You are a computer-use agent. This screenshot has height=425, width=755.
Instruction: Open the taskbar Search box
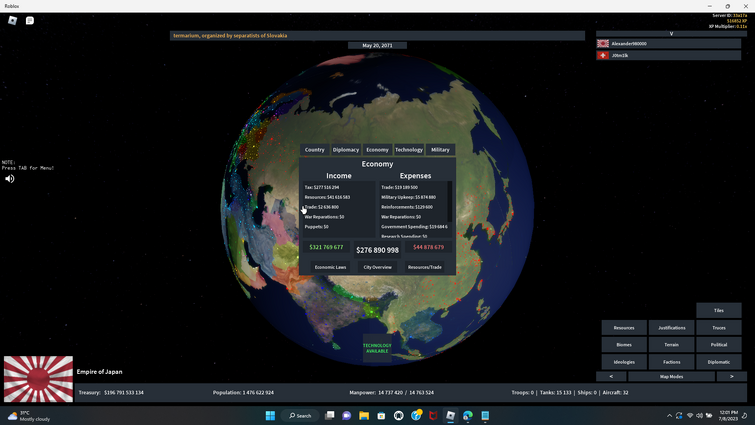[x=300, y=415]
